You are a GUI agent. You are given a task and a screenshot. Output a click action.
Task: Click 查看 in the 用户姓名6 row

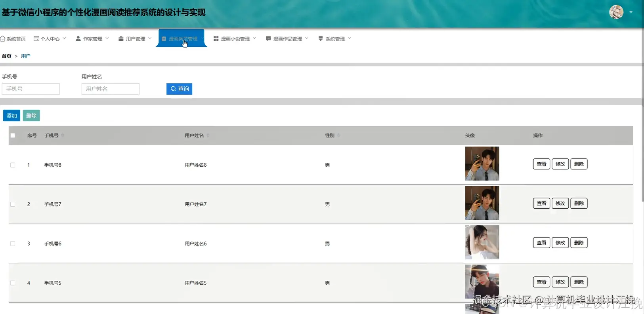(541, 243)
